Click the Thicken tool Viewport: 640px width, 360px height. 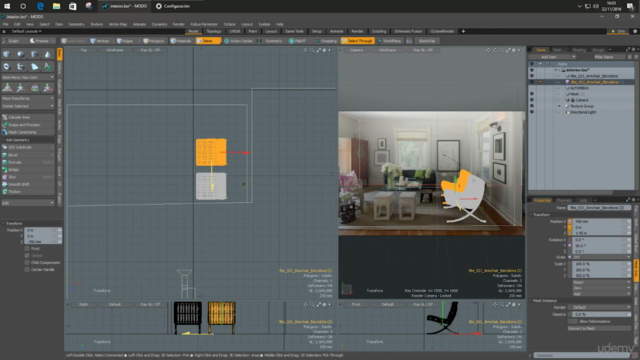coord(28,192)
